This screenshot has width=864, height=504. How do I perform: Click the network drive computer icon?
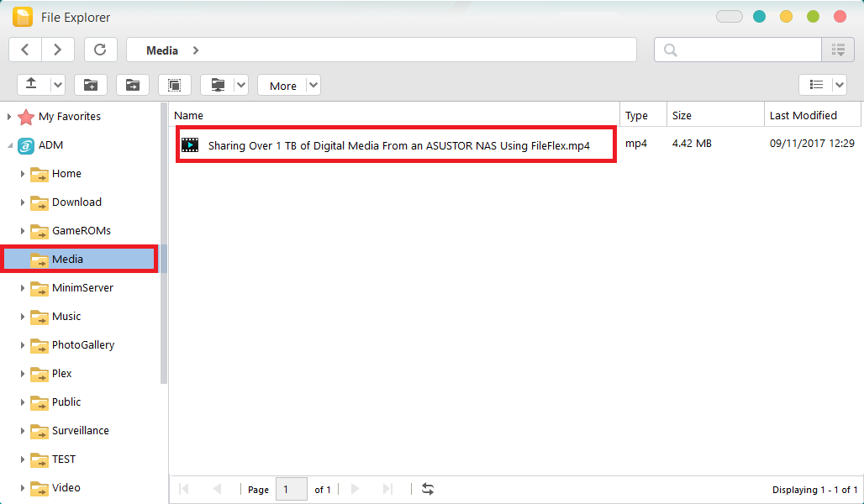point(218,85)
